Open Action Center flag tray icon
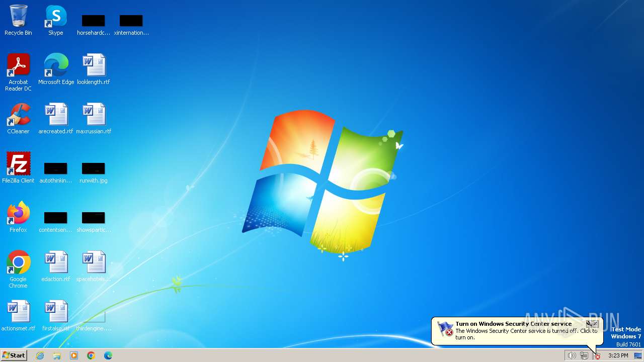Viewport: 644px width, 362px height. click(596, 355)
